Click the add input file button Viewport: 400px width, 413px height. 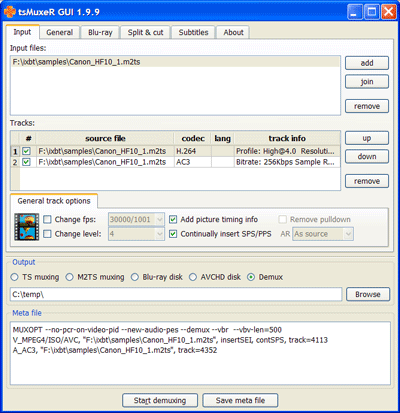pyautogui.click(x=367, y=63)
